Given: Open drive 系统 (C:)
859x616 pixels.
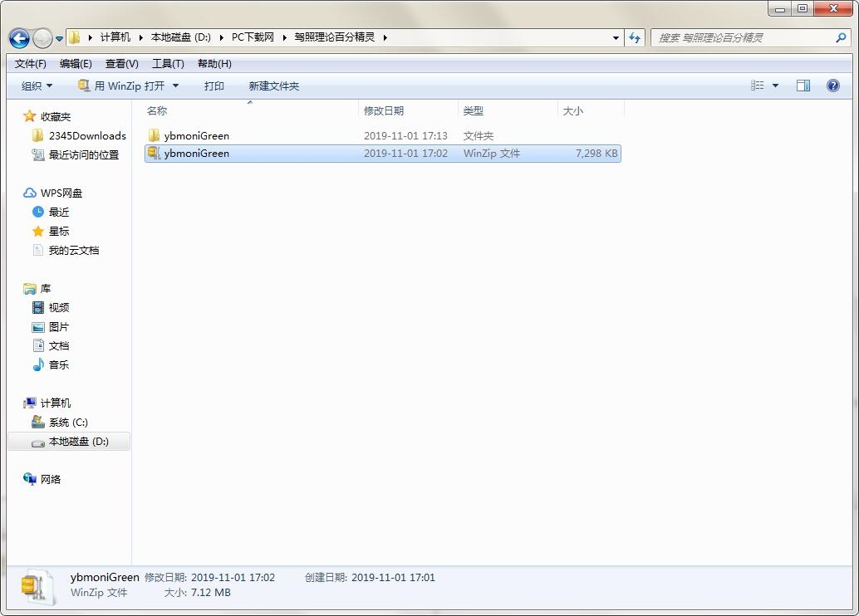Looking at the screenshot, I should [60, 423].
